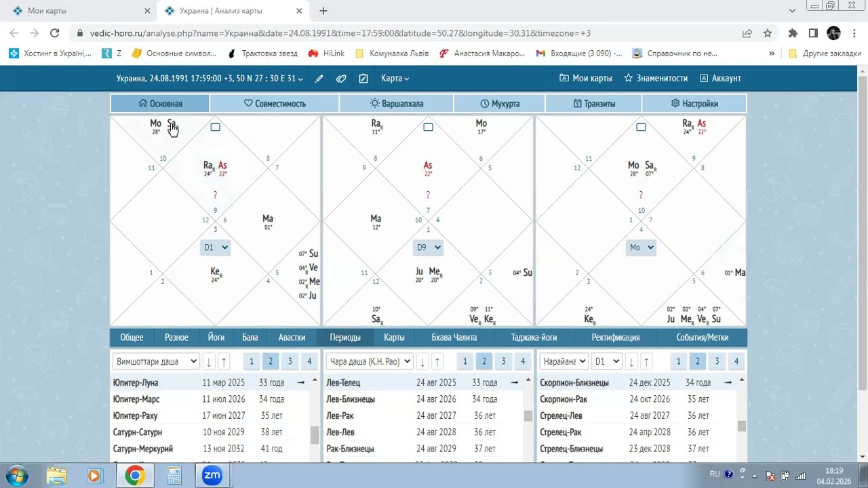Click the arrow on the Лев-Телец row
This screenshot has width=868, height=488.
(x=515, y=383)
